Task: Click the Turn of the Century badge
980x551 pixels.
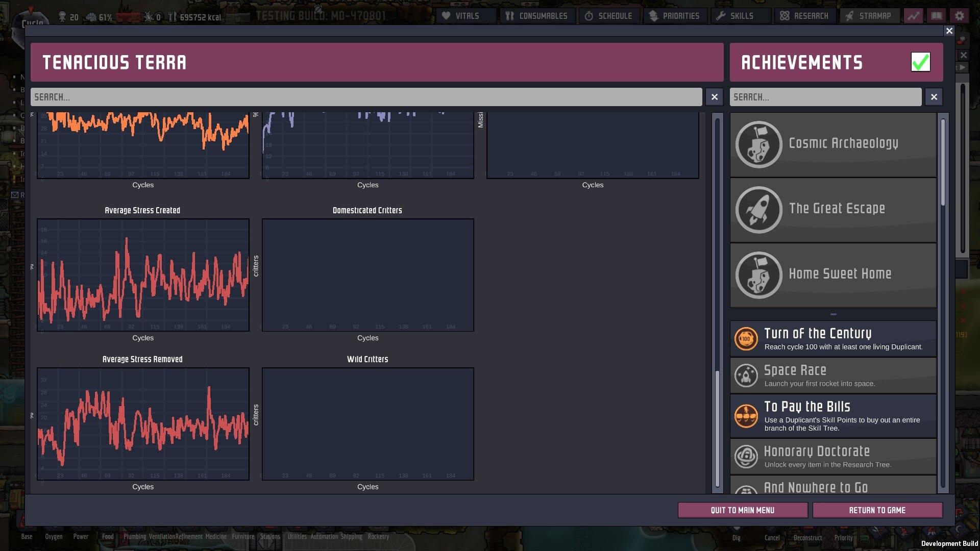Action: (746, 339)
